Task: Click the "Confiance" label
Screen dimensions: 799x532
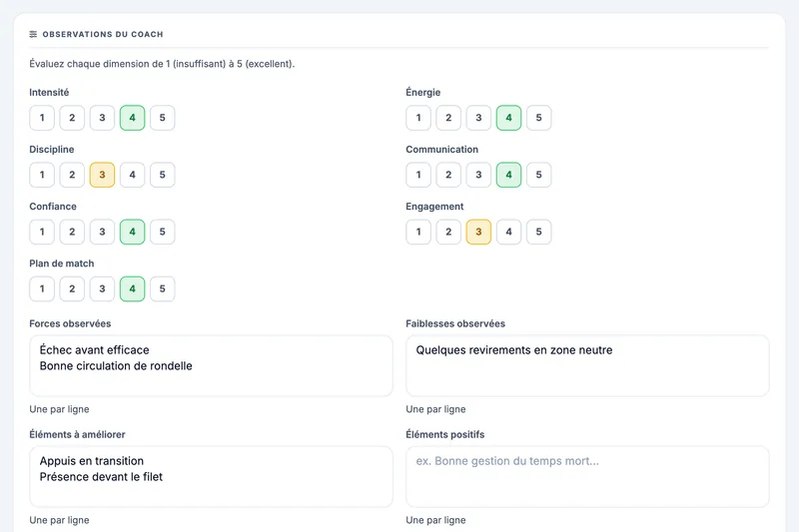Action: 53,207
